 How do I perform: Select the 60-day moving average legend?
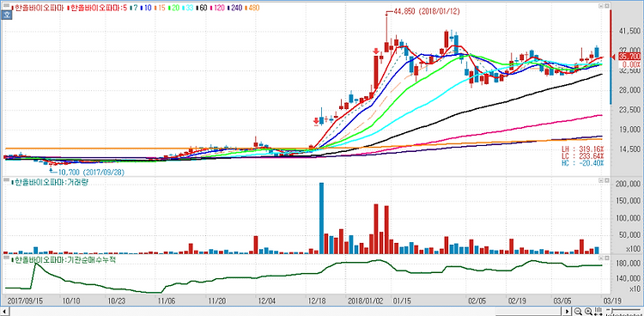[x=201, y=8]
